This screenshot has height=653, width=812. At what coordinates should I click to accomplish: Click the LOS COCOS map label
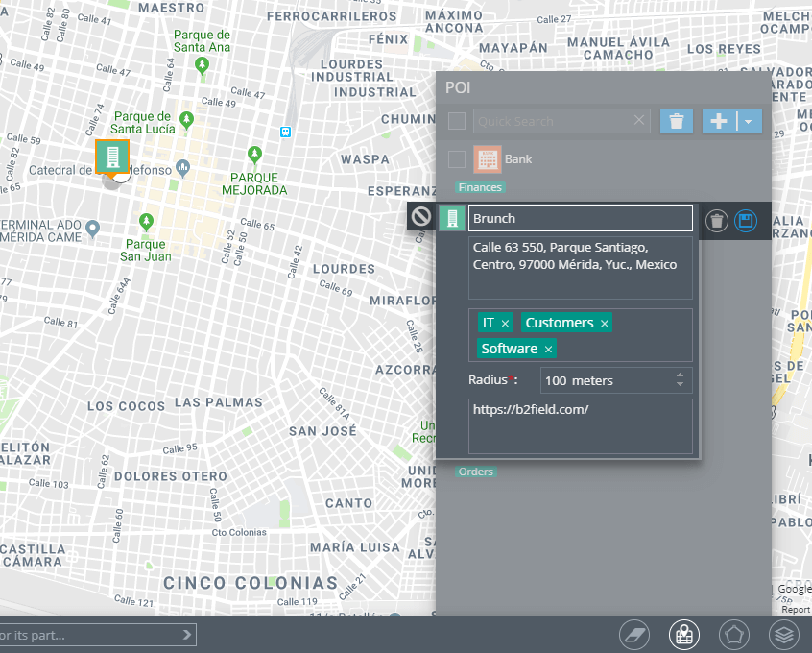[x=127, y=406]
